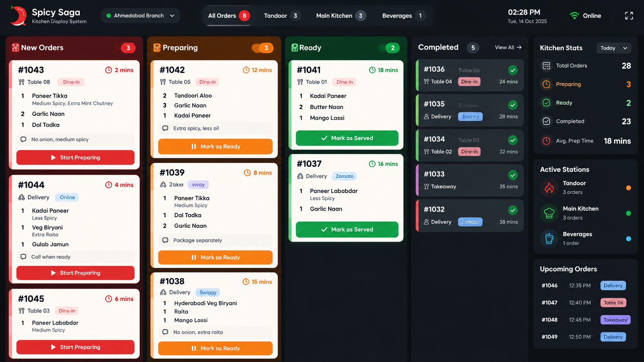The width and height of the screenshot is (644, 362).
Task: Click the Preparing column icon
Action: pos(157,48)
